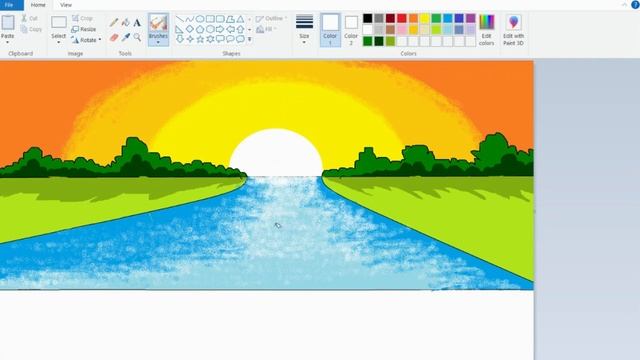Select the Eraser tool
Screen dimensions: 640x360
tap(114, 38)
